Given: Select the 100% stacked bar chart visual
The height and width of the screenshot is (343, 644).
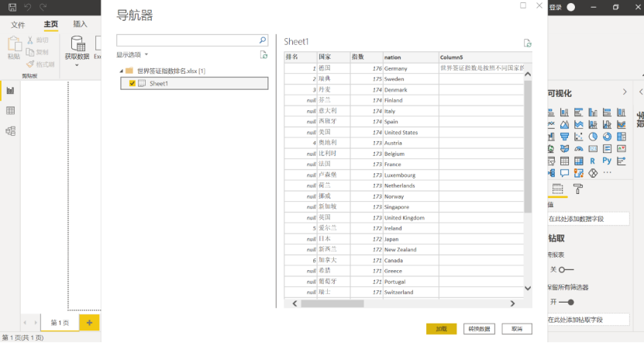Looking at the screenshot, I should coord(607,113).
